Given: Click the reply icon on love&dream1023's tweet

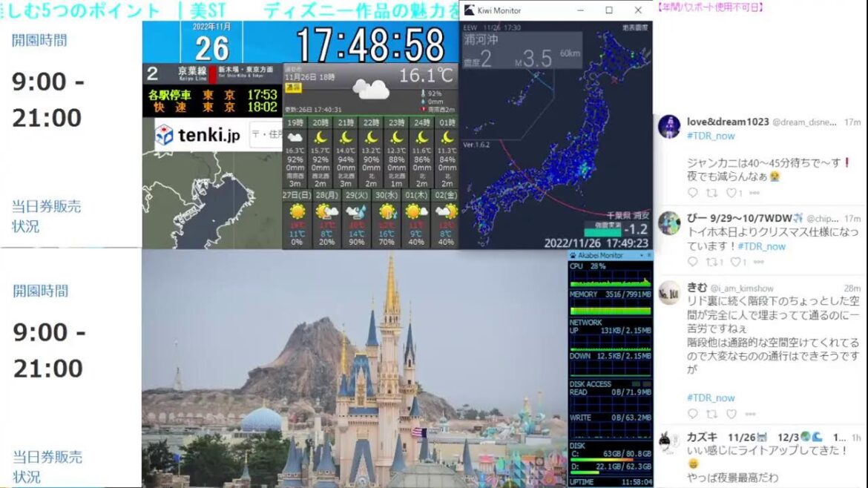Looking at the screenshot, I should (x=694, y=192).
